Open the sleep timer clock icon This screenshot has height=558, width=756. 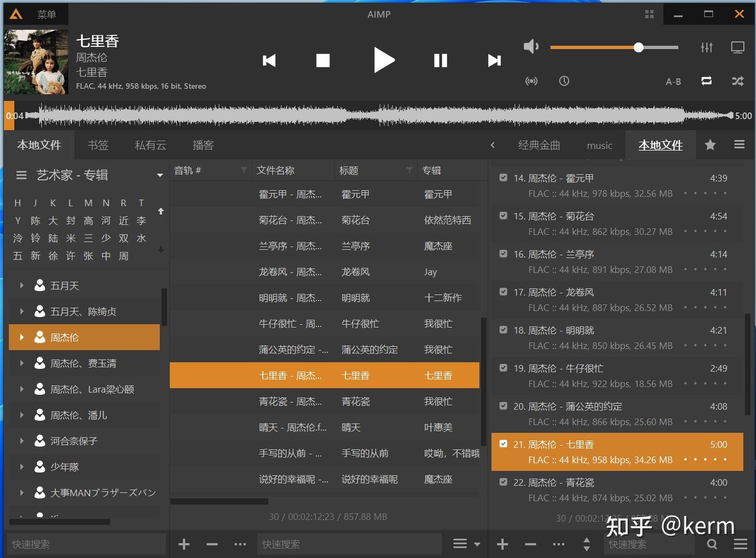click(564, 81)
